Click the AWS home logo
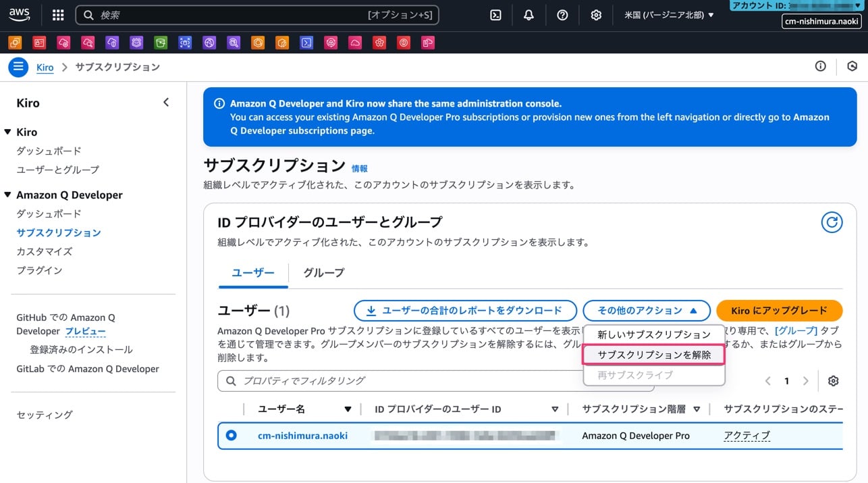 click(x=19, y=15)
